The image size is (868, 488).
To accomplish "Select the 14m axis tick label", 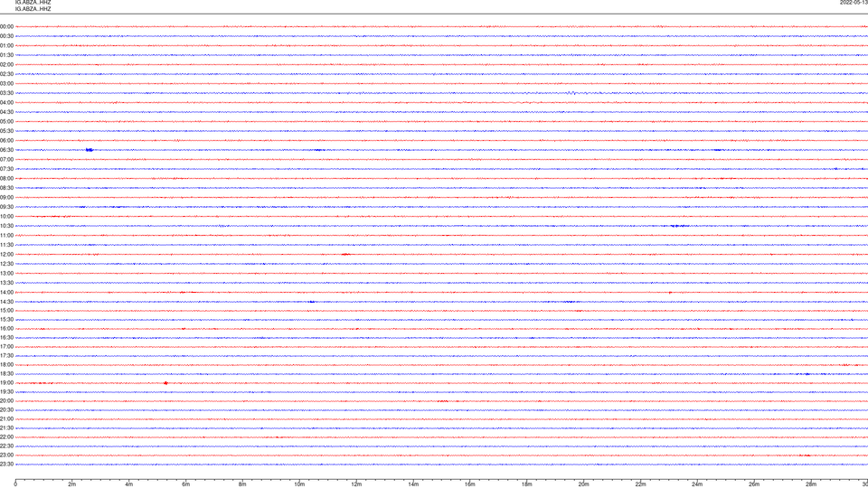I will [x=413, y=484].
